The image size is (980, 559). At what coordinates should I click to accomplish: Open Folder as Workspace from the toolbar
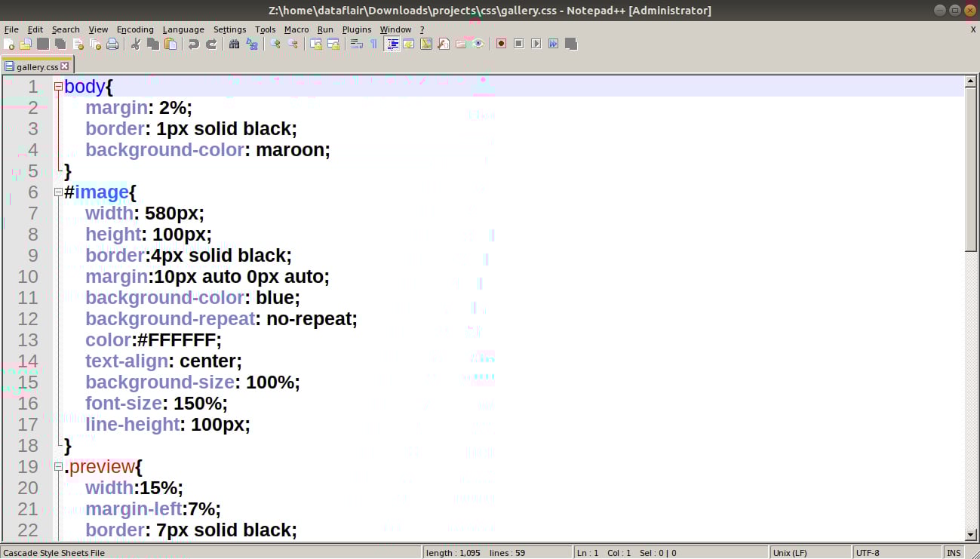pyautogui.click(x=461, y=44)
